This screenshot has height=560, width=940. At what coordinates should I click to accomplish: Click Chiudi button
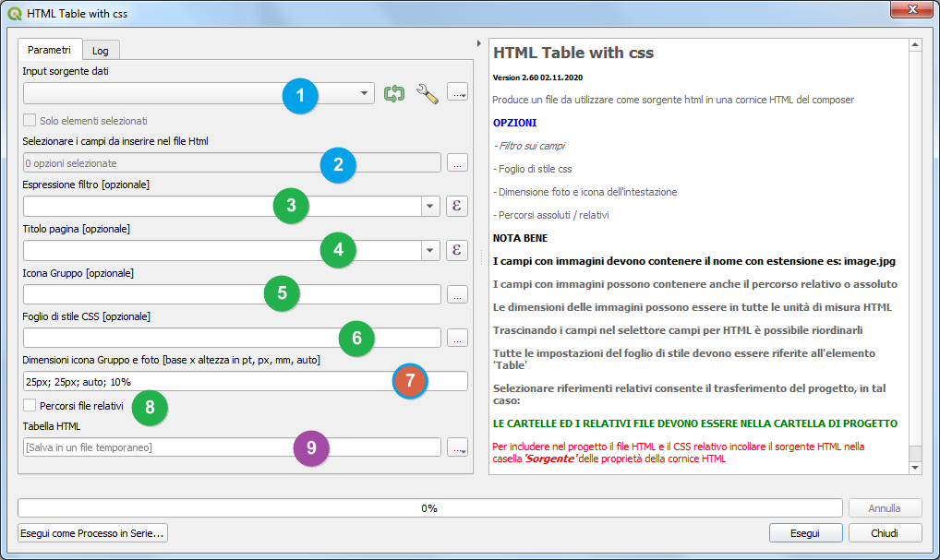885,533
